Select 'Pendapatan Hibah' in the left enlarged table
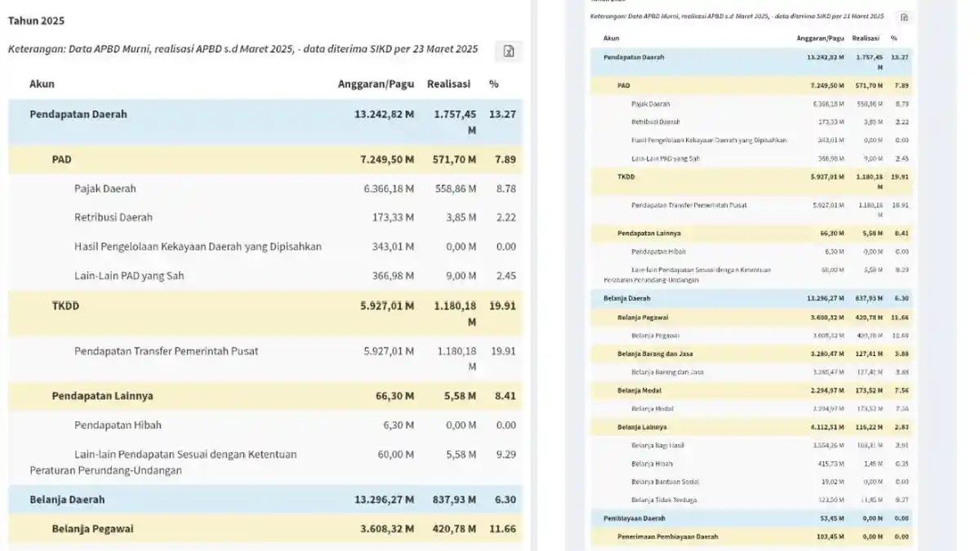Image resolution: width=980 pixels, height=551 pixels. [x=118, y=425]
